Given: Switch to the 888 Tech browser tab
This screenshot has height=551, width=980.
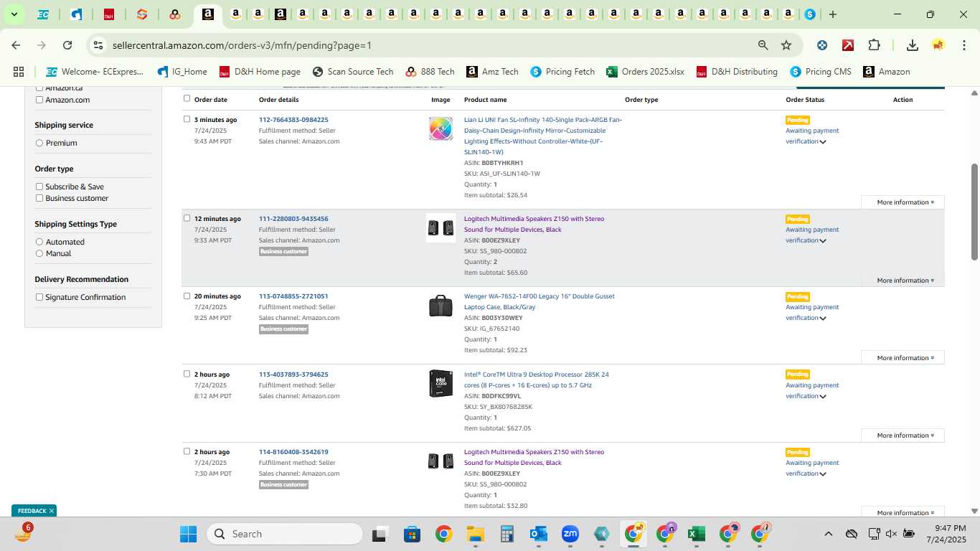Looking at the screenshot, I should [174, 14].
